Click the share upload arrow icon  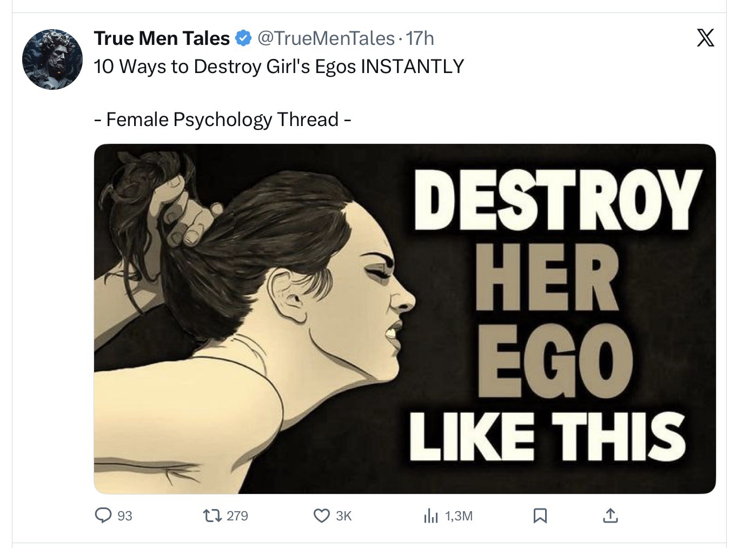click(609, 516)
